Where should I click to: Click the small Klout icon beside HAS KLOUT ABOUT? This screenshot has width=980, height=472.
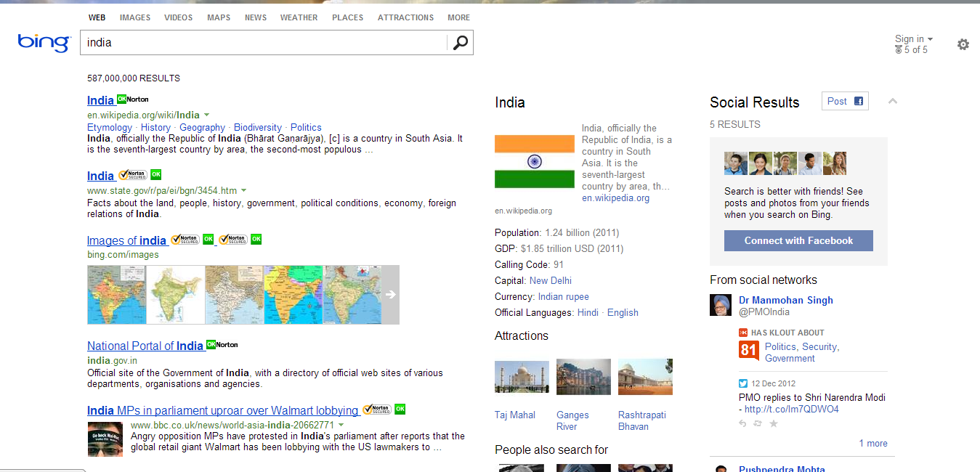(x=743, y=333)
